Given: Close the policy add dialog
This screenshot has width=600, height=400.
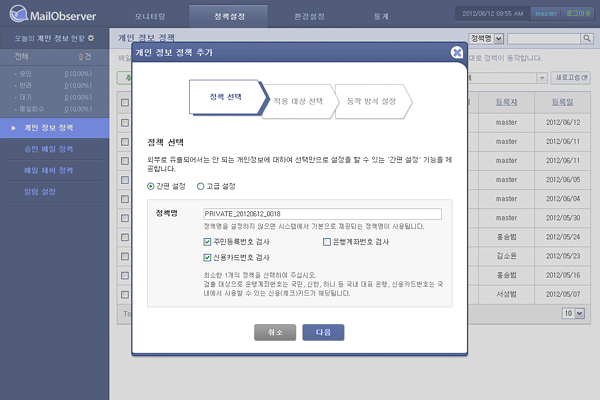Looking at the screenshot, I should [x=457, y=52].
